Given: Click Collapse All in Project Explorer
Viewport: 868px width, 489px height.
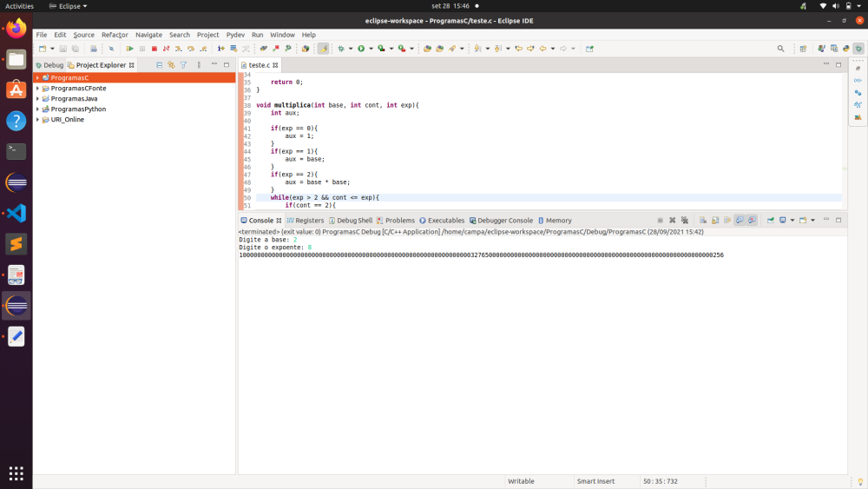Looking at the screenshot, I should 159,65.
